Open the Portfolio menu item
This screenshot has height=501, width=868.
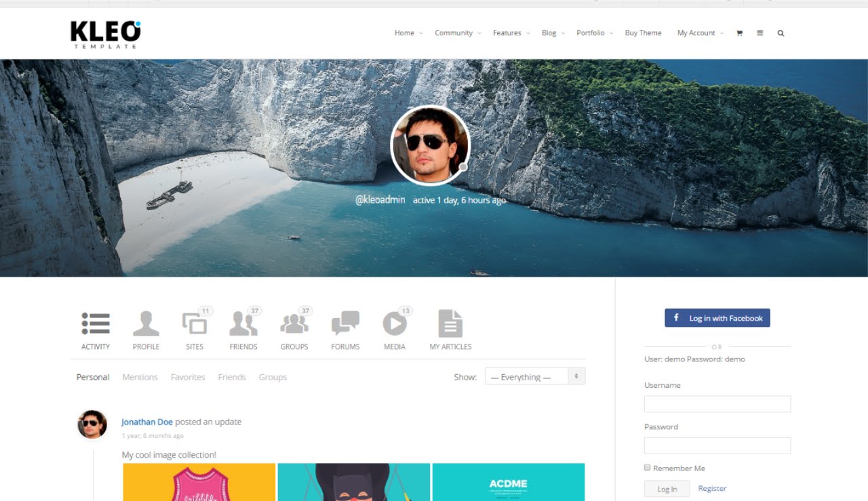coord(591,33)
